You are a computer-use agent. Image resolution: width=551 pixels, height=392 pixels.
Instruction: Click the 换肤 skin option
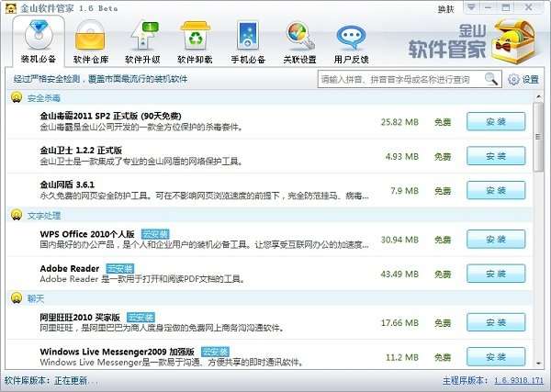coord(445,9)
